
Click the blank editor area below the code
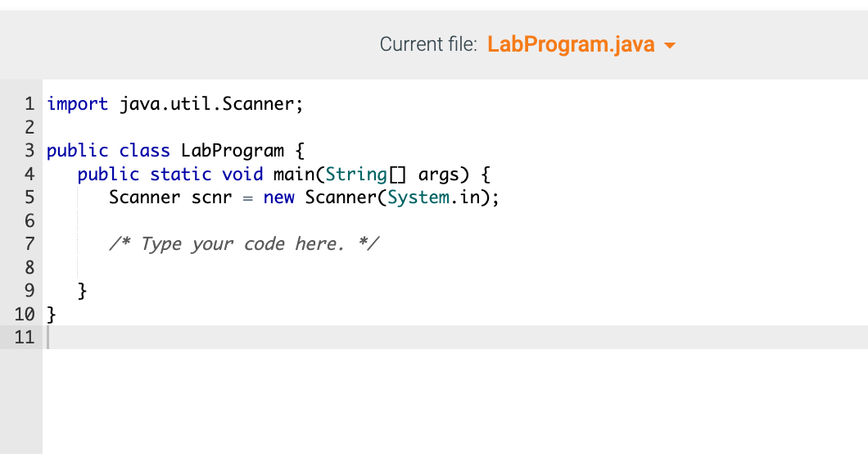pyautogui.click(x=455, y=402)
